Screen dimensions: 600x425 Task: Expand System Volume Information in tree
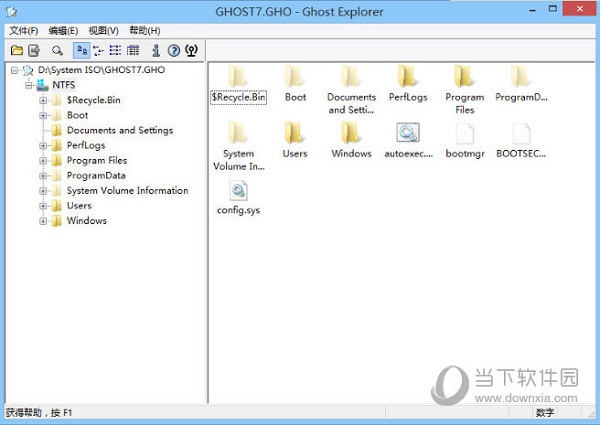(x=43, y=191)
